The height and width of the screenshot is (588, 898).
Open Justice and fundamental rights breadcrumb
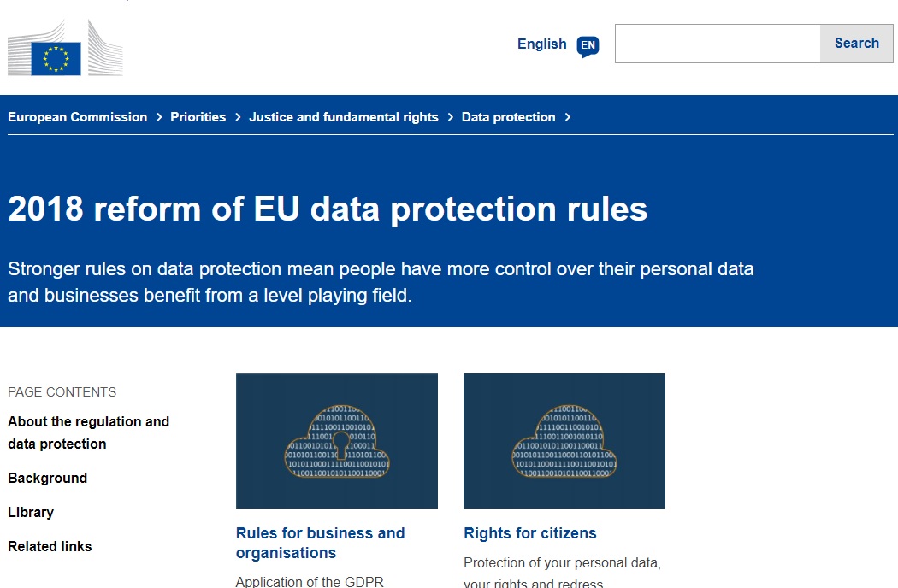[344, 117]
